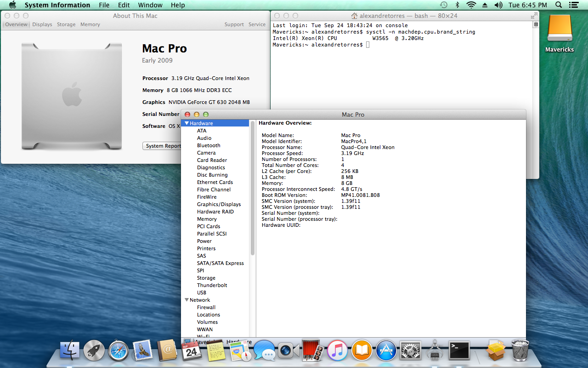Open the System Information app menu
The image size is (588, 368).
57,5
